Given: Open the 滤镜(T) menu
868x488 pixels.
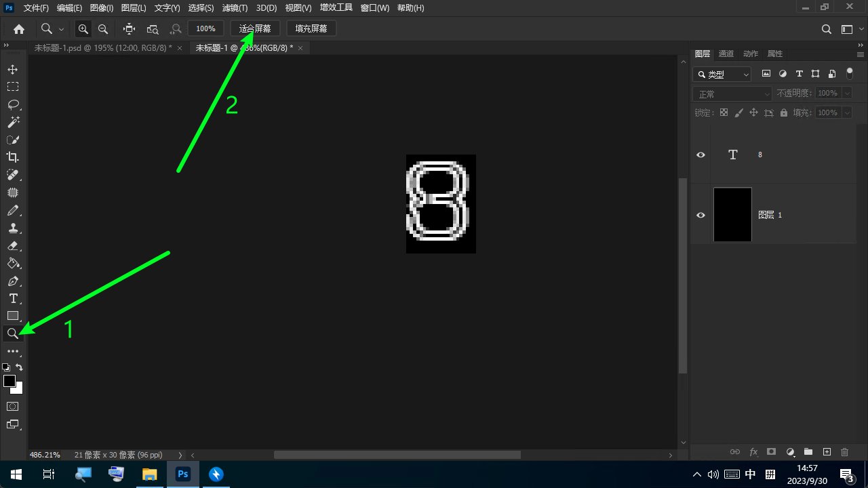Looking at the screenshot, I should [235, 8].
